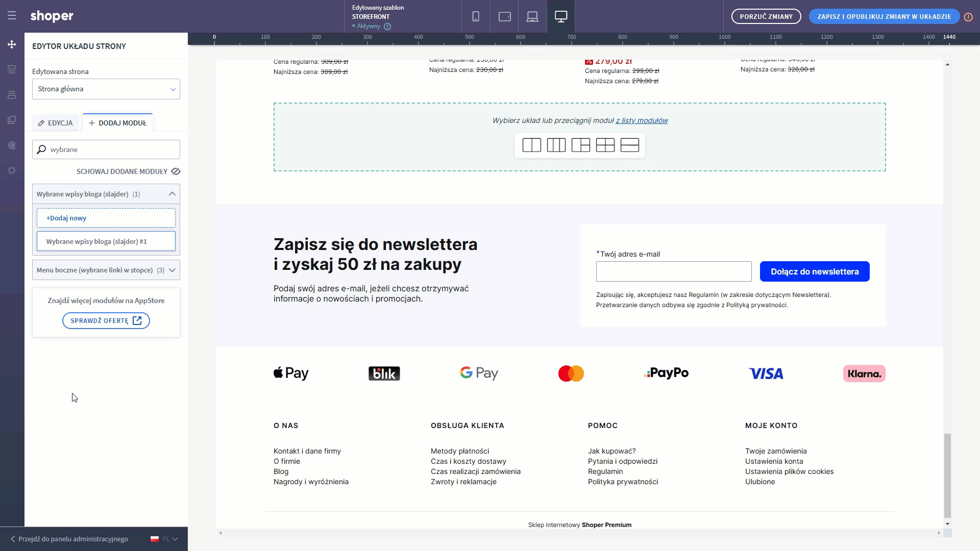Select the move tool in the left sidebar
This screenshot has width=980, height=551.
pos(11,44)
